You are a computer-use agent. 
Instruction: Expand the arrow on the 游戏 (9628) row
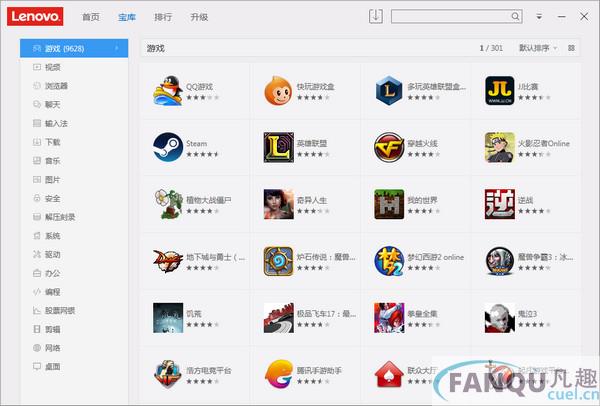coord(116,48)
